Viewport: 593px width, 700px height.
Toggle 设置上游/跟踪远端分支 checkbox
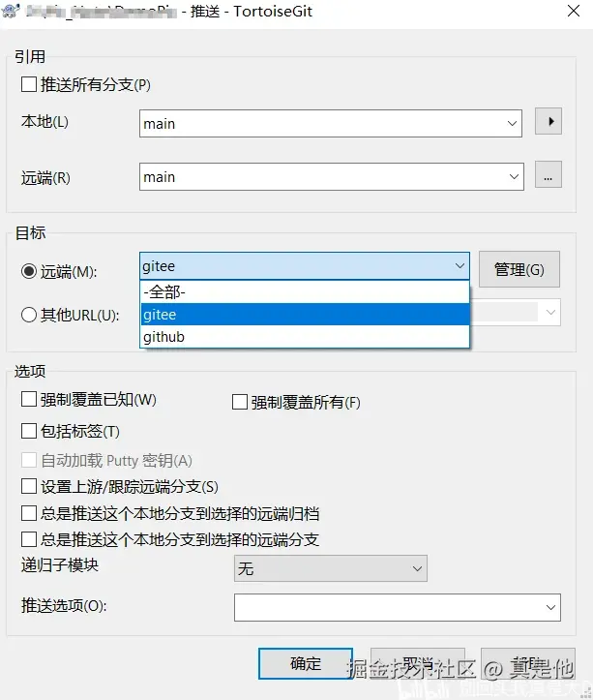pos(29,486)
